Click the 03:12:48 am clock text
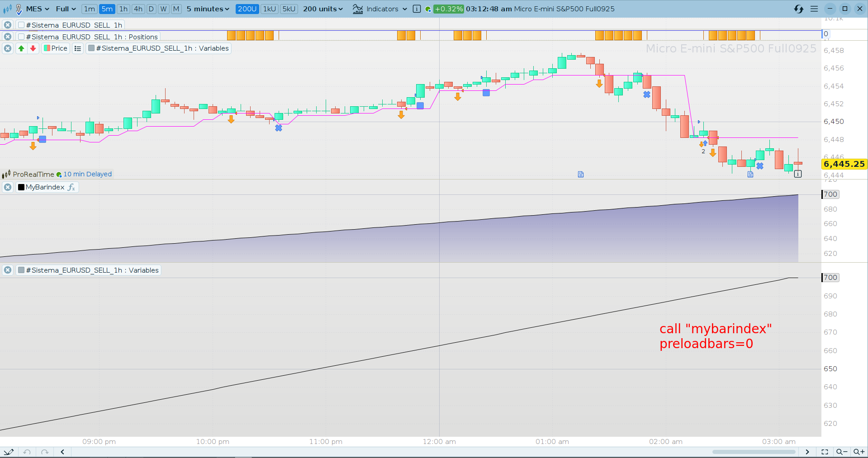This screenshot has width=868, height=458. click(x=489, y=9)
